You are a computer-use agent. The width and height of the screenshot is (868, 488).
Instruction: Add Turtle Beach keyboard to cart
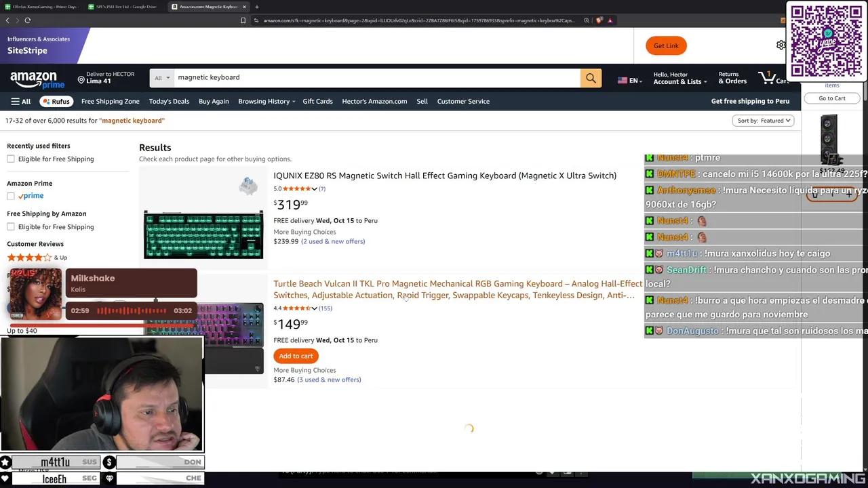point(296,357)
